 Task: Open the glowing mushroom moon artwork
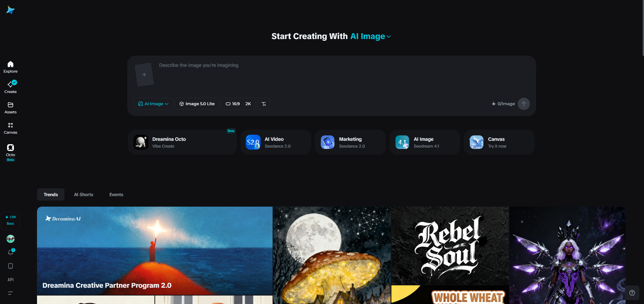click(332, 255)
